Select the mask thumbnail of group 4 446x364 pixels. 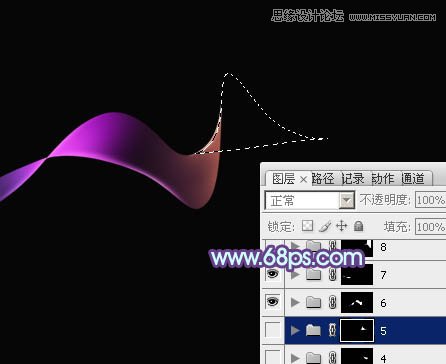(x=357, y=356)
